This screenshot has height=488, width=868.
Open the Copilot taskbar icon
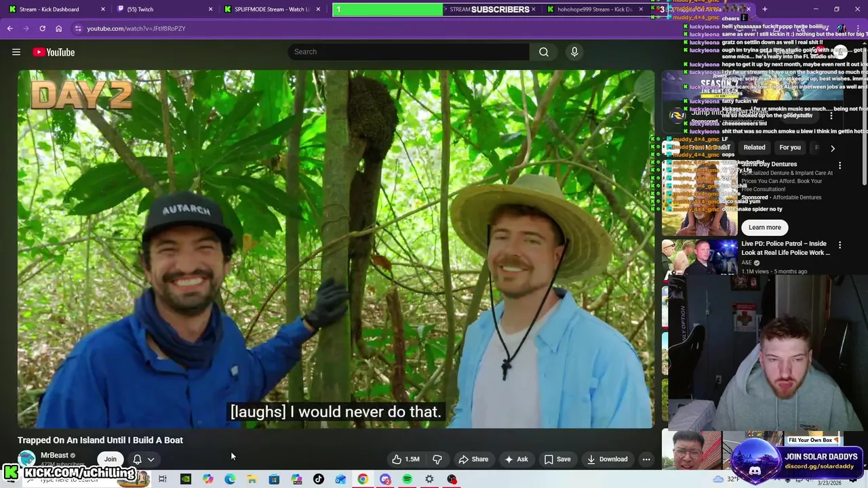208,479
